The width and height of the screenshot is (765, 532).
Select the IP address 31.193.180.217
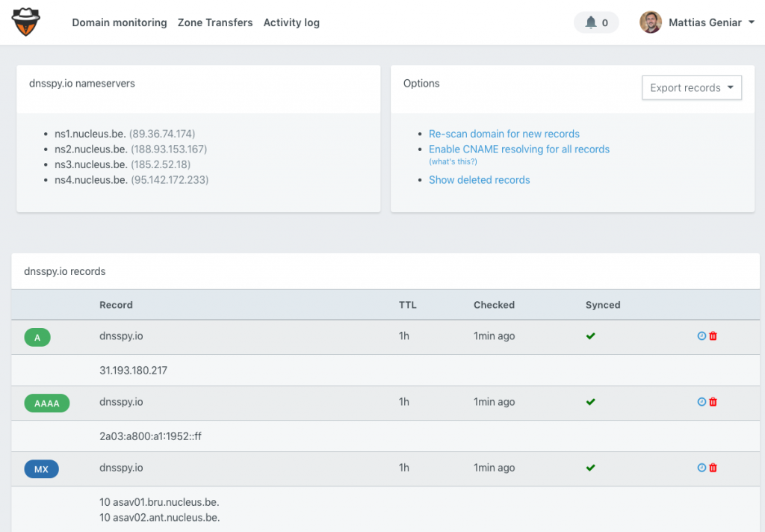[x=133, y=371]
